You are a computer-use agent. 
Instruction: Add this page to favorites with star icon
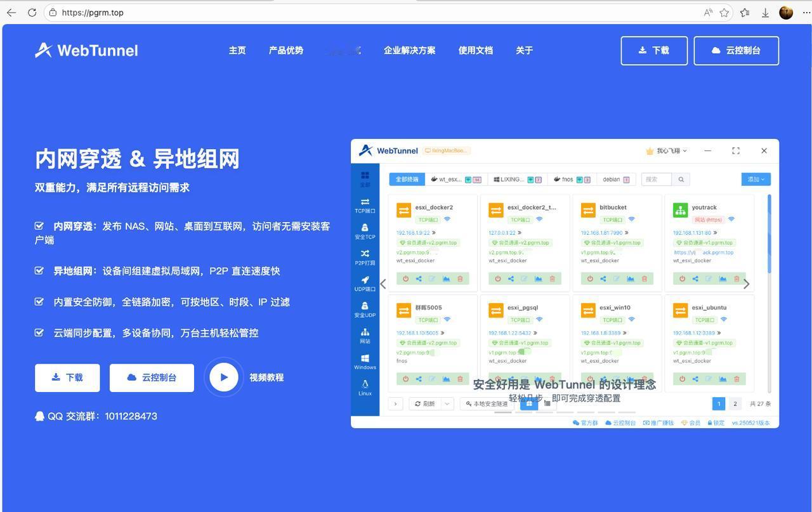pos(724,12)
